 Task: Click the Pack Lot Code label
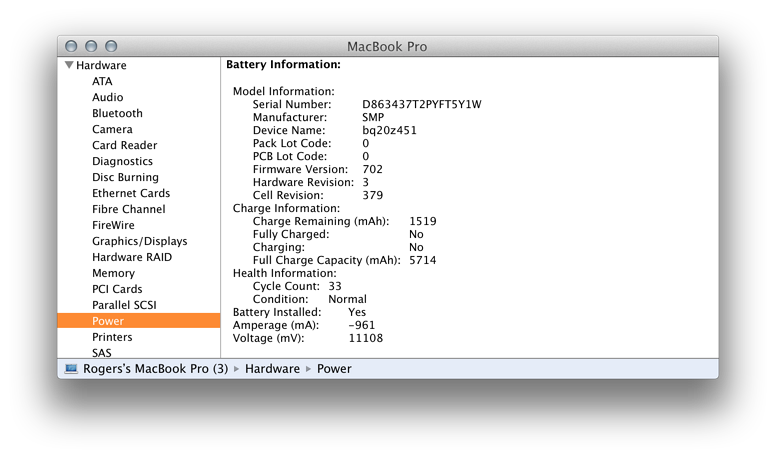pyautogui.click(x=292, y=143)
